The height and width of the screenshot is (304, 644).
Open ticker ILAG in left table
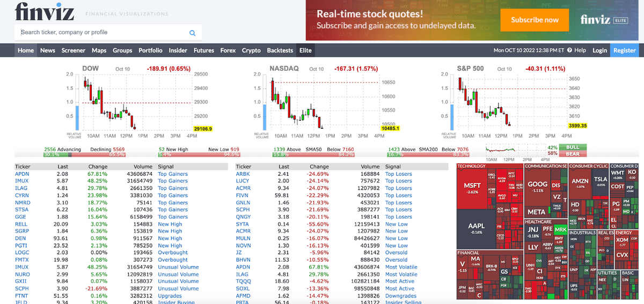click(21, 188)
